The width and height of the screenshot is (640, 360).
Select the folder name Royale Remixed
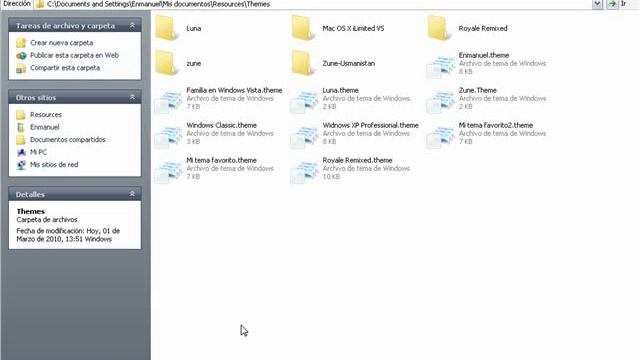483,28
